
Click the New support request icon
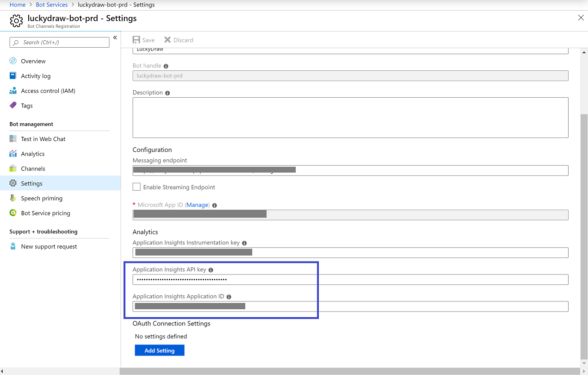coord(13,246)
